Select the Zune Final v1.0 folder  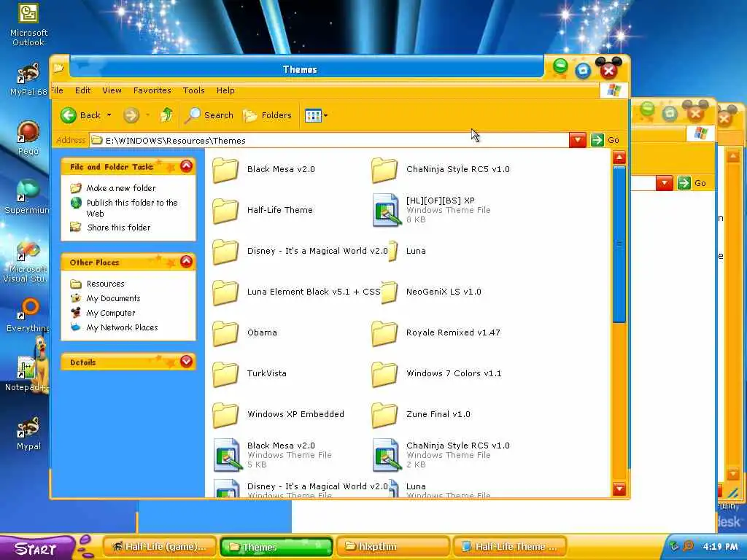[x=421, y=414]
